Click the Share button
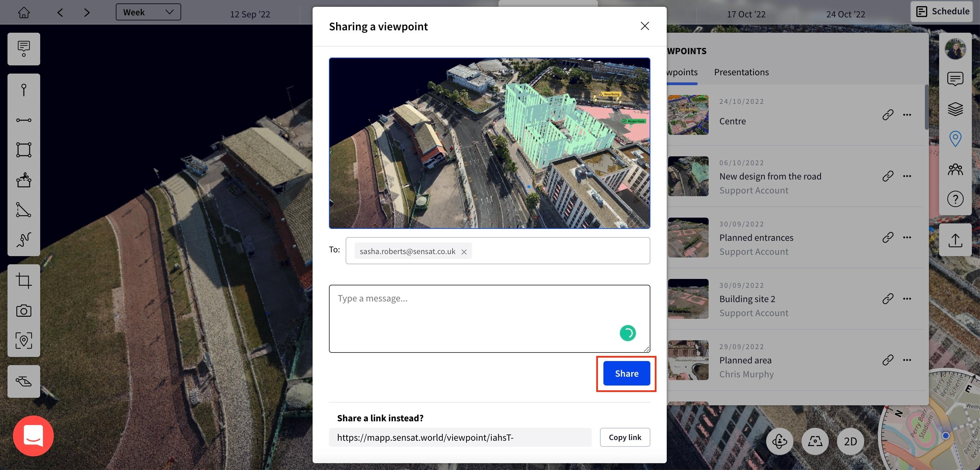The height and width of the screenshot is (470, 980). click(x=626, y=373)
